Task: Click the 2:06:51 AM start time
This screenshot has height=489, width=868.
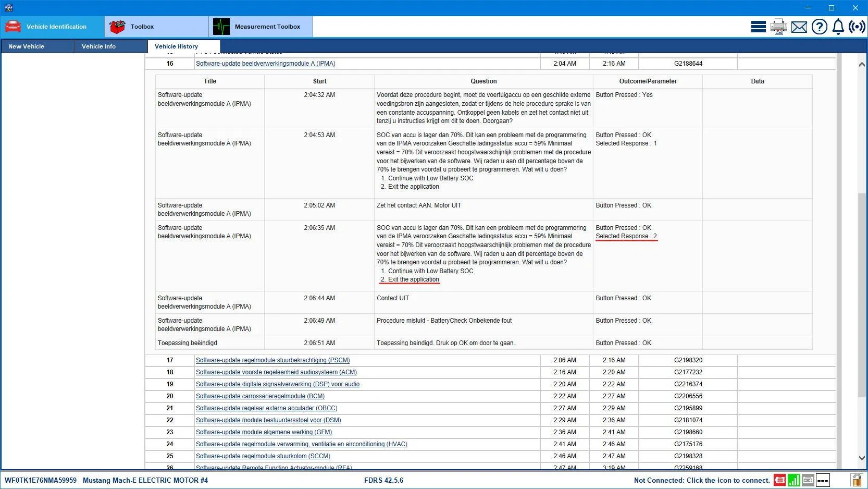Action: click(319, 343)
